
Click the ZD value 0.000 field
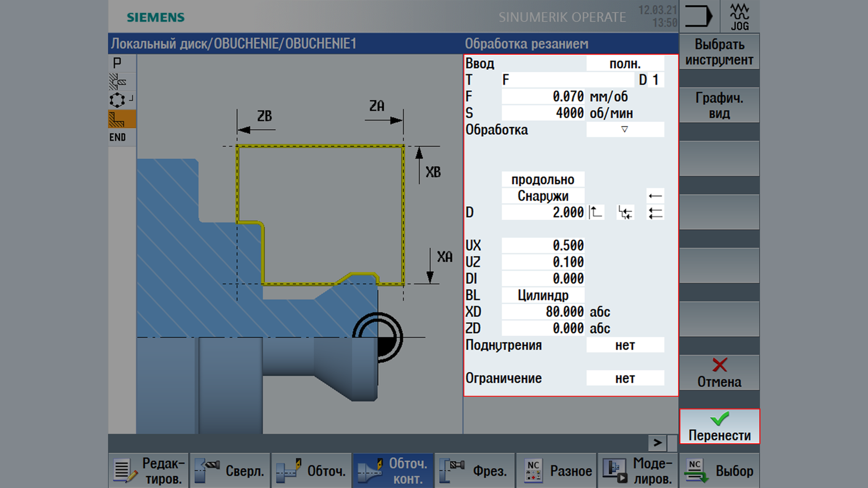tap(543, 328)
